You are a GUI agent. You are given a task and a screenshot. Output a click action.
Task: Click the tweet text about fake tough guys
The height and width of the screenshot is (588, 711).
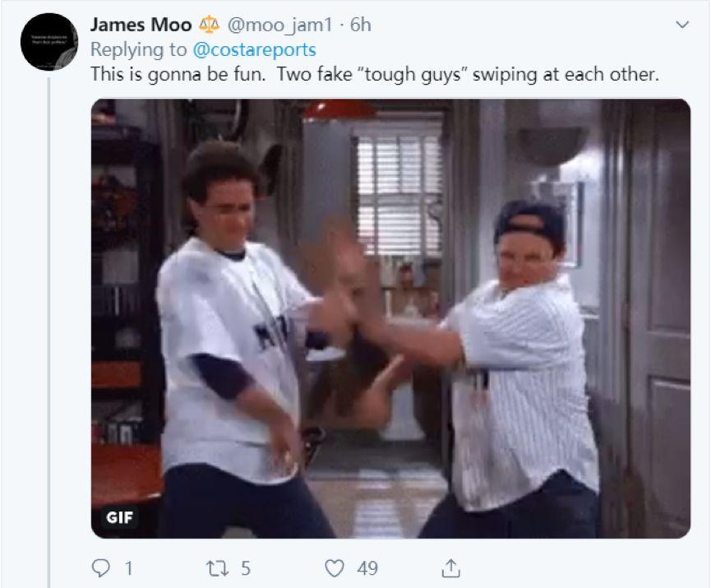pyautogui.click(x=375, y=74)
